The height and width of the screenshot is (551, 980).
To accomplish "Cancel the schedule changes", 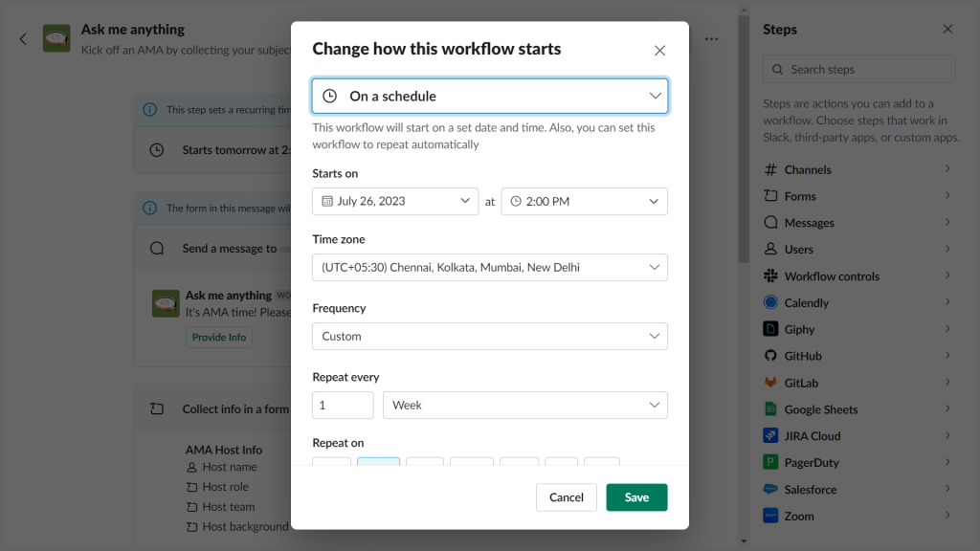I will click(567, 497).
